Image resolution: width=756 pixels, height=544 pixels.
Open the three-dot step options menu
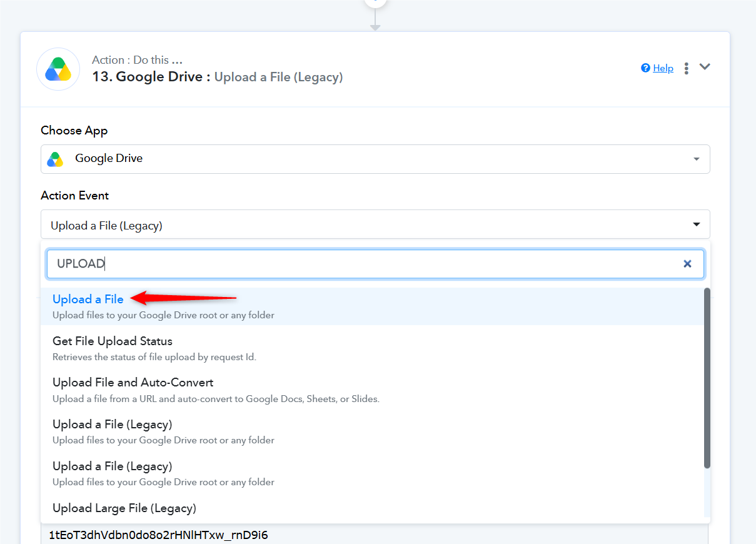click(x=687, y=68)
